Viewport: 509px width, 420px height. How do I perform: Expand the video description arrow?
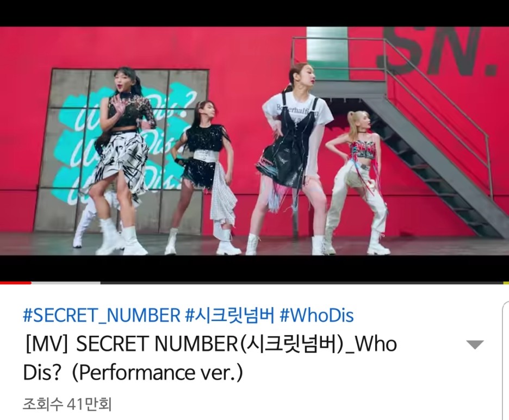tap(475, 344)
